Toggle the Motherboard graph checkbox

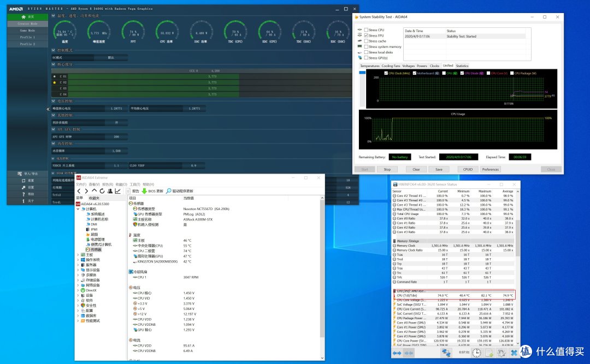tap(414, 73)
